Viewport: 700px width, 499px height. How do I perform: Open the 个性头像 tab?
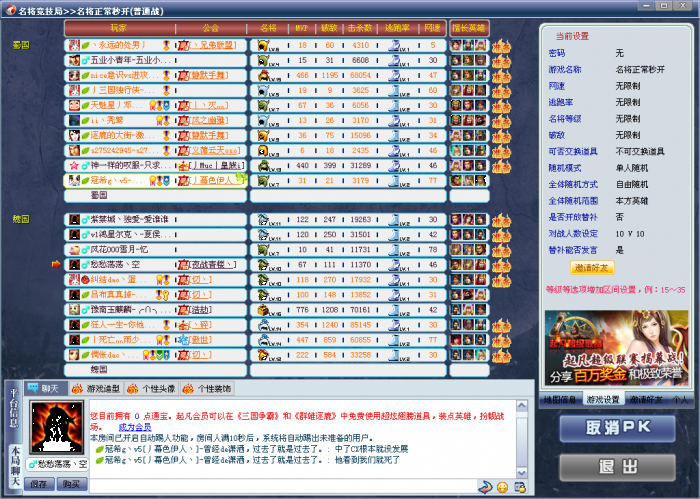click(152, 388)
